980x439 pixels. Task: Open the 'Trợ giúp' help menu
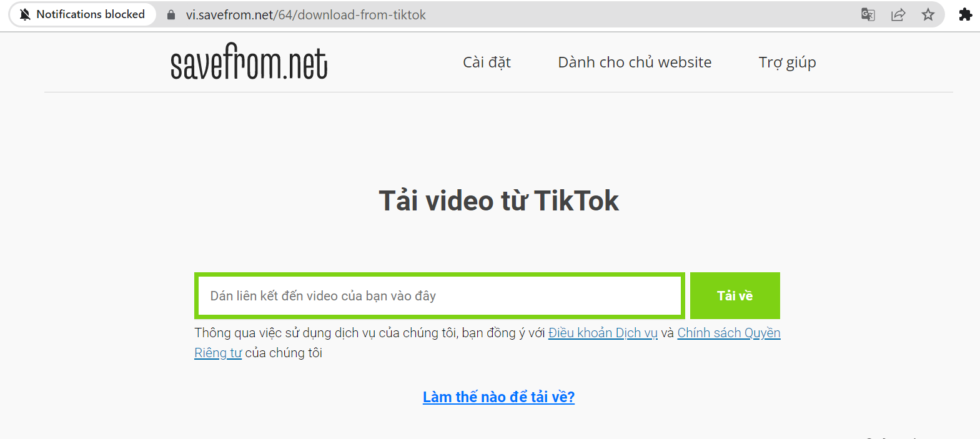point(787,62)
